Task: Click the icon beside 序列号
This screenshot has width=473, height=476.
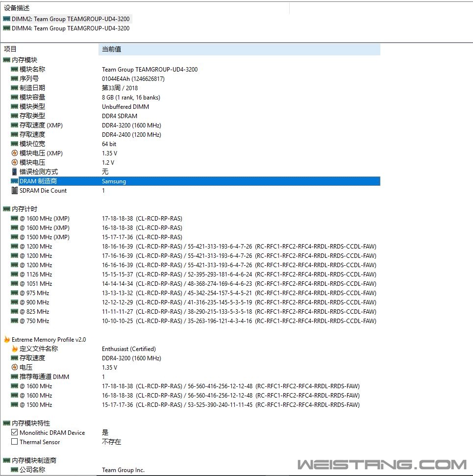Action: click(x=14, y=78)
